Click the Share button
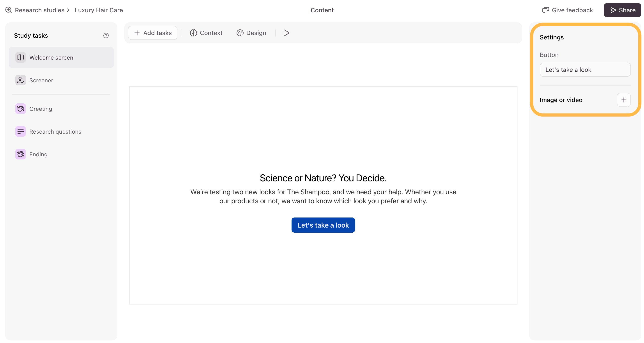644x343 pixels. point(622,10)
